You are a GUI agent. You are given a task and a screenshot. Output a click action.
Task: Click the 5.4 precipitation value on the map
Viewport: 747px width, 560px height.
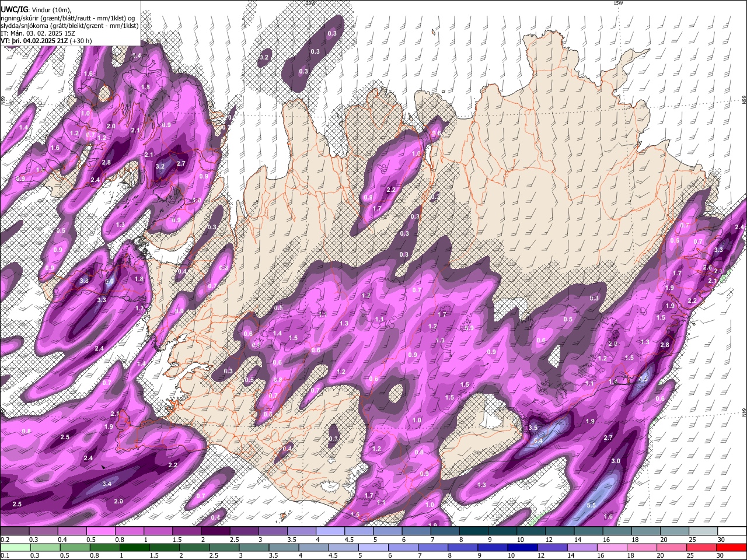(x=537, y=440)
